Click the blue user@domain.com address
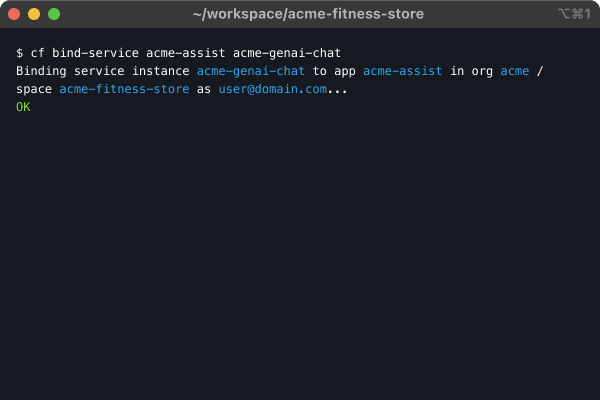 pos(273,89)
